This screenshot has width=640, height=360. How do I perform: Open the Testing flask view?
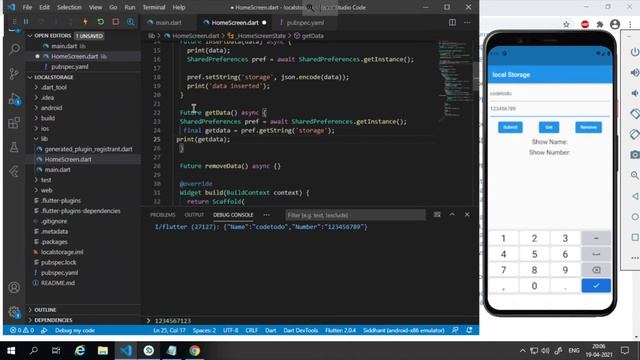[14, 147]
